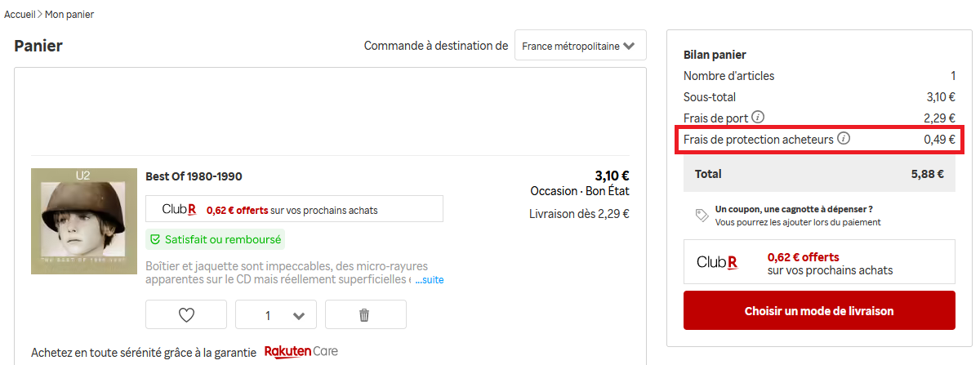Viewport: 980px width, 365px height.
Task: Click the Club R logo under product title
Action: coord(179,209)
